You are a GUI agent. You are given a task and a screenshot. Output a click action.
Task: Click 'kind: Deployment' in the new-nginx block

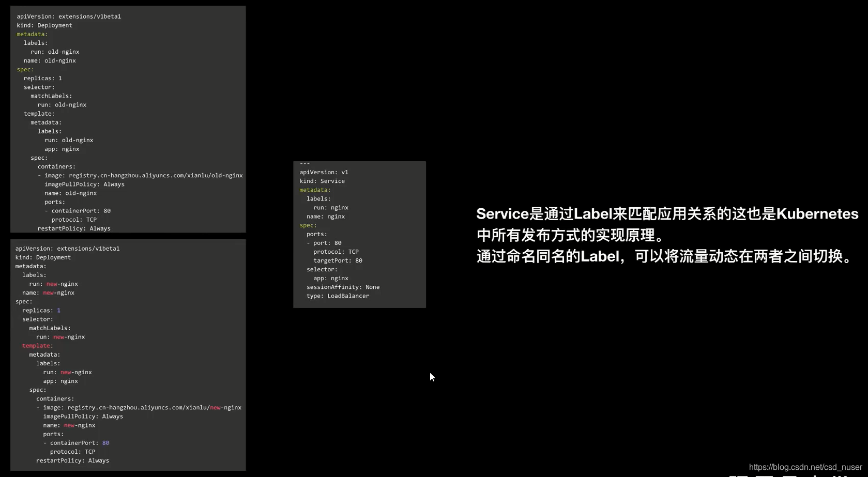pos(43,257)
